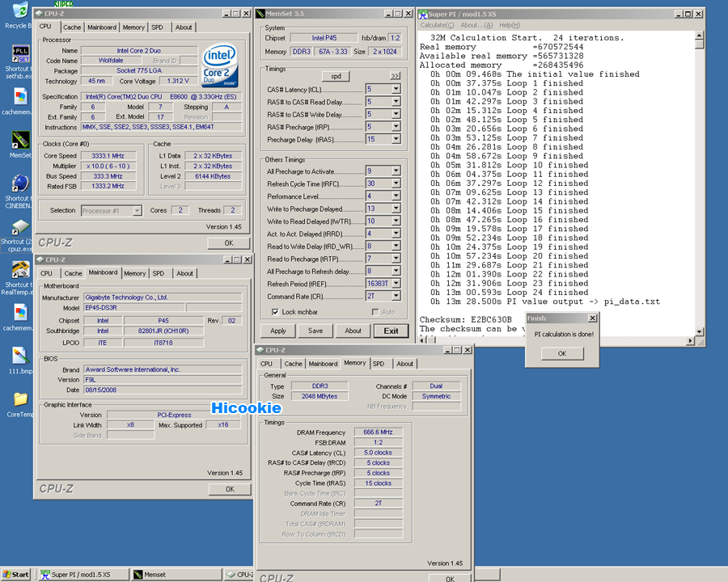
Task: Expand the Refresh Cycle Time (tRFC) dropdown
Action: [396, 183]
